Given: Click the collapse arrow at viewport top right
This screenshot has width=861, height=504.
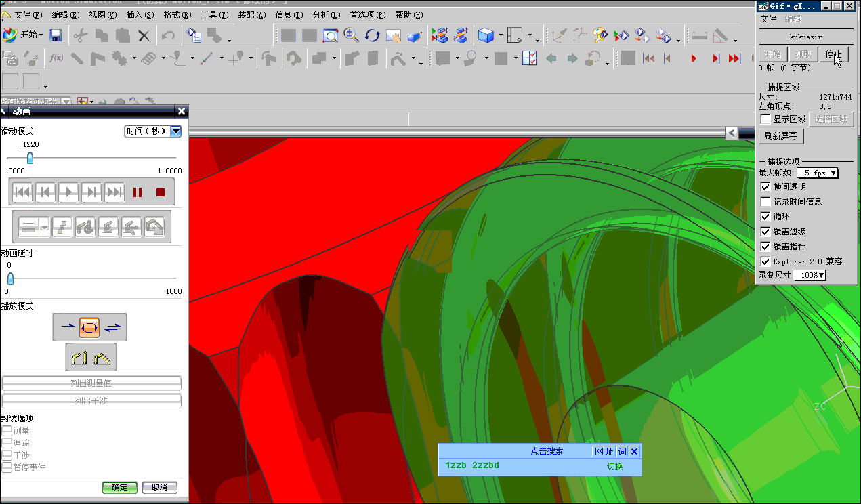Looking at the screenshot, I should [732, 133].
